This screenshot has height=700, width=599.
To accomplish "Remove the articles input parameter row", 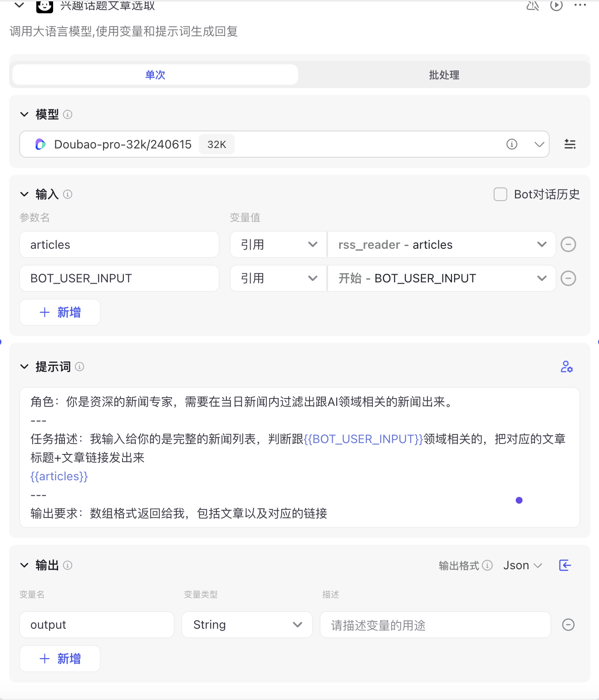I will coord(568,245).
